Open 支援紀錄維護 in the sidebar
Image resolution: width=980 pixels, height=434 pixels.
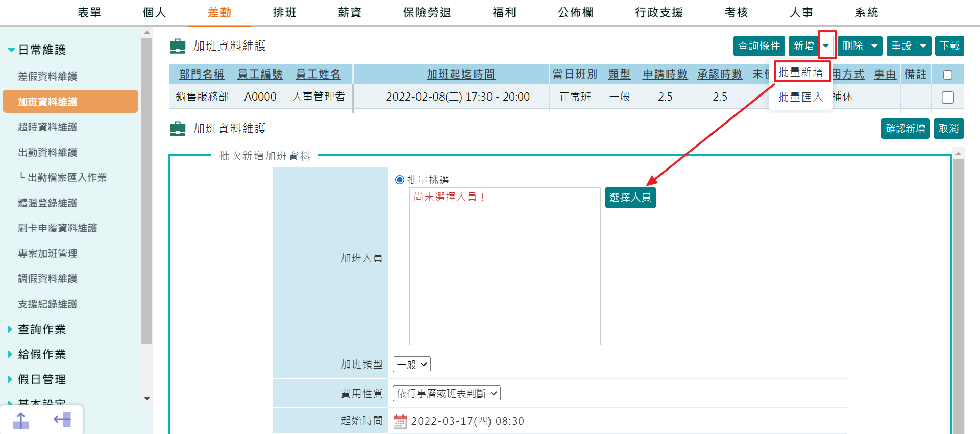click(48, 304)
